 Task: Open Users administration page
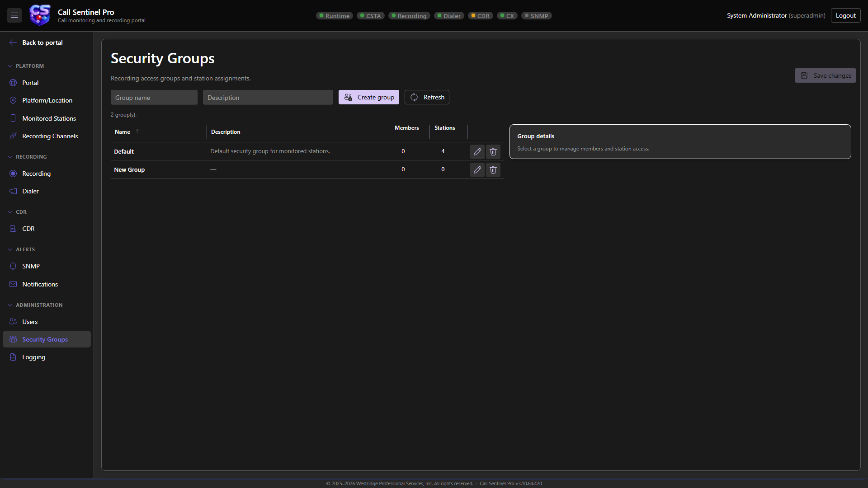pos(47,322)
